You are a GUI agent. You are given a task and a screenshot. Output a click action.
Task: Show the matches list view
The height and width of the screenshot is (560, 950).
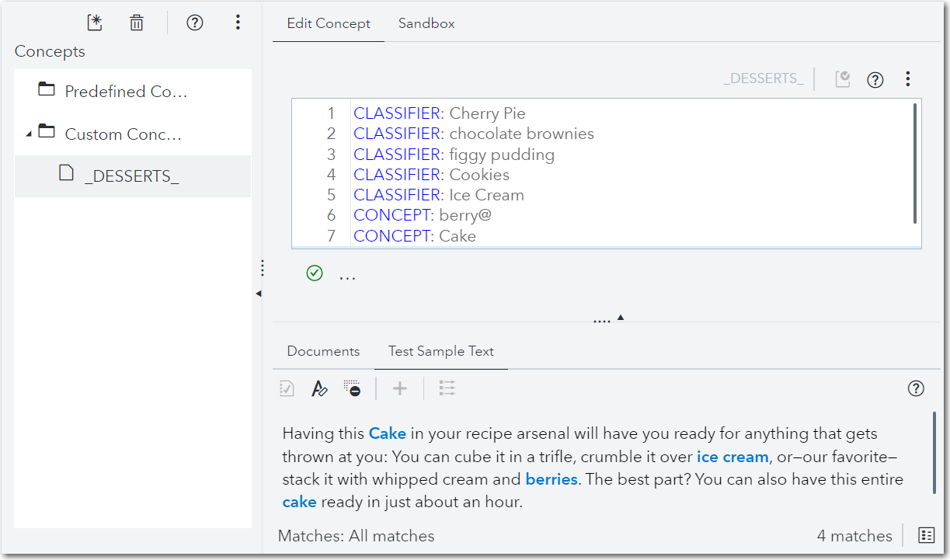pos(447,388)
